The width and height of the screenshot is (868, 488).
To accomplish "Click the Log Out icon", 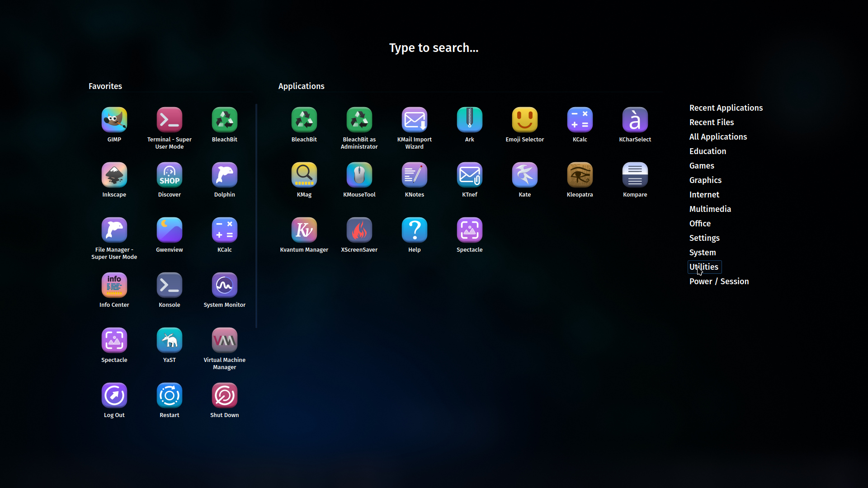I will 114,395.
